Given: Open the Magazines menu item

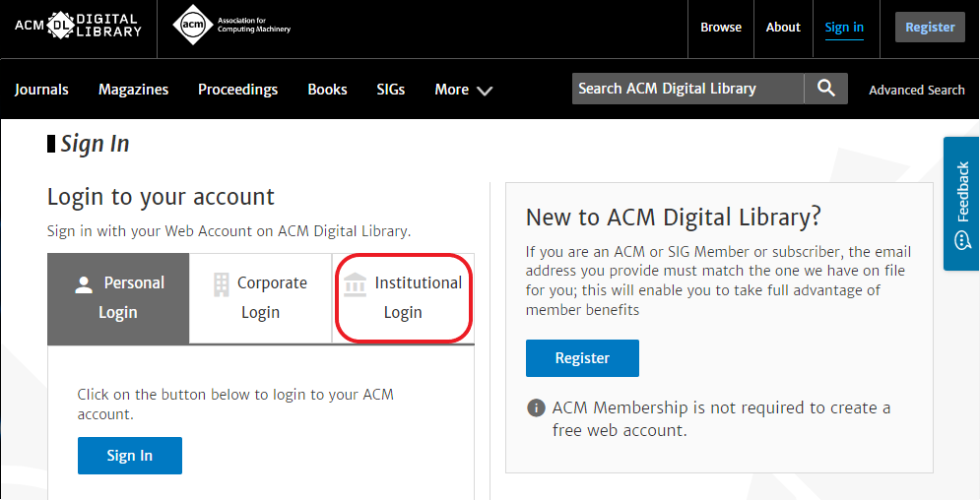Looking at the screenshot, I should click(133, 90).
